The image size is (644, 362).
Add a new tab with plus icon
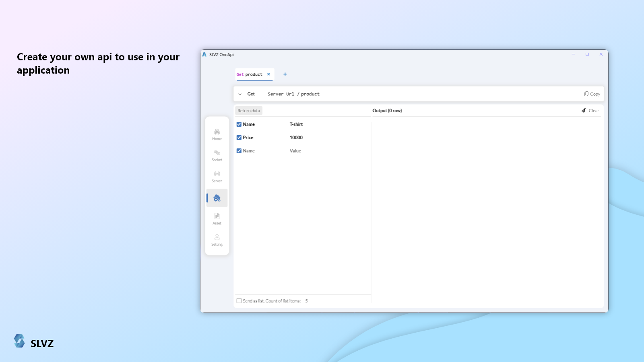[x=285, y=74]
